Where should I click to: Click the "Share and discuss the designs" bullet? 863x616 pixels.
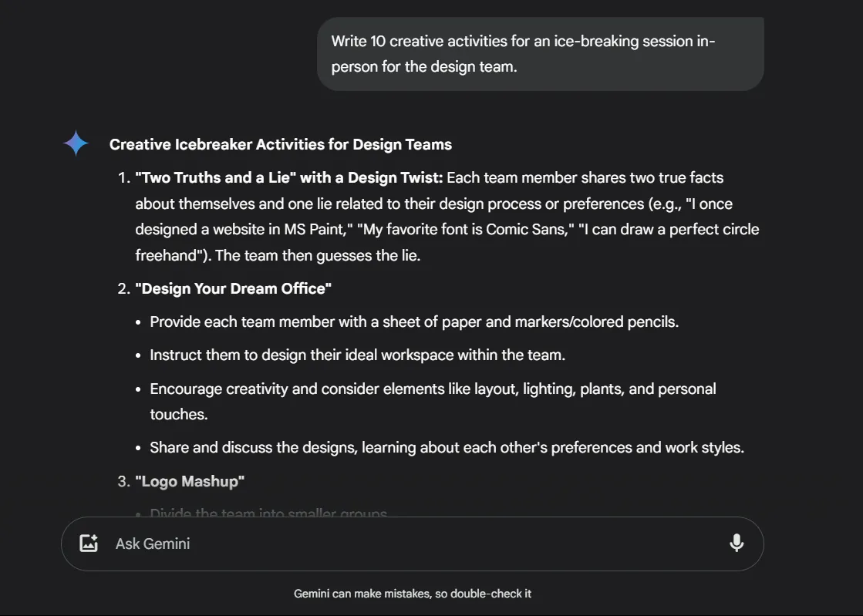pyautogui.click(x=447, y=448)
